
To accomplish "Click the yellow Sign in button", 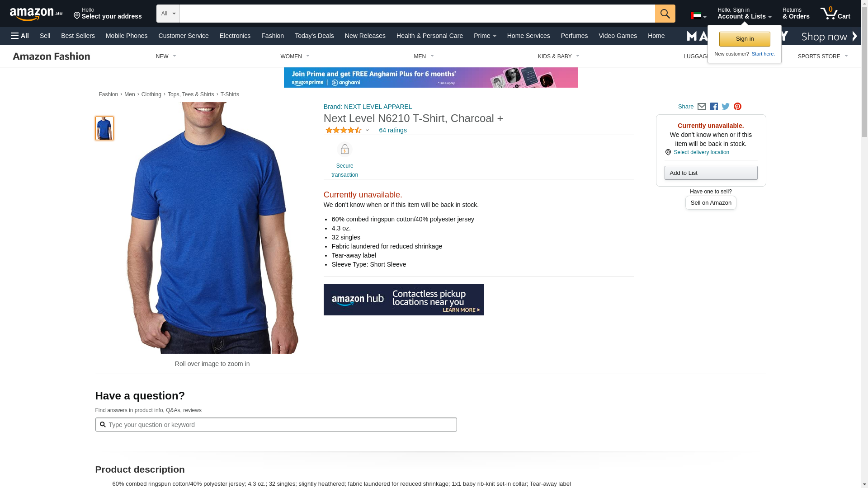I will click(745, 39).
